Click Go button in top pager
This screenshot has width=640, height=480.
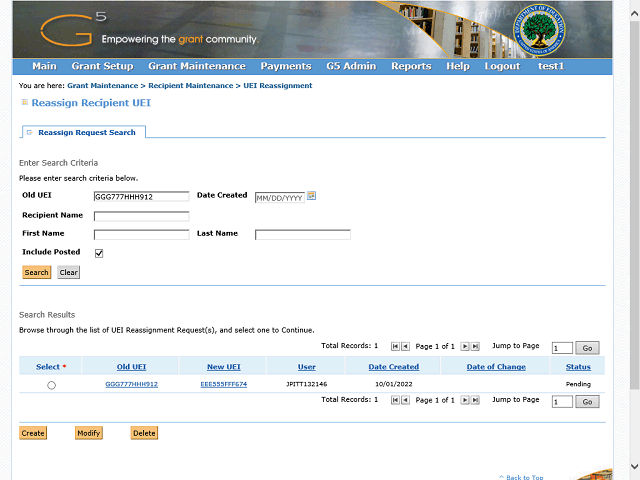point(587,348)
